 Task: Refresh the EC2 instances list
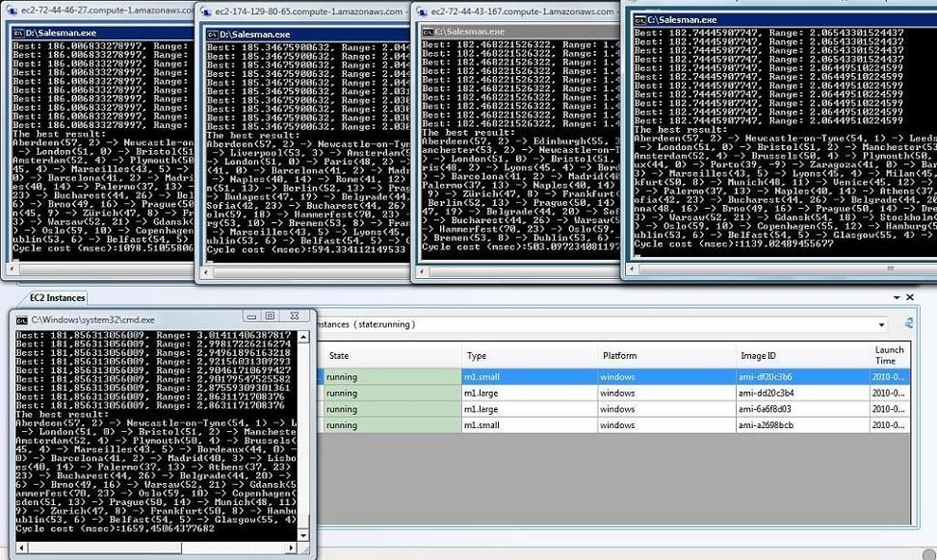909,323
